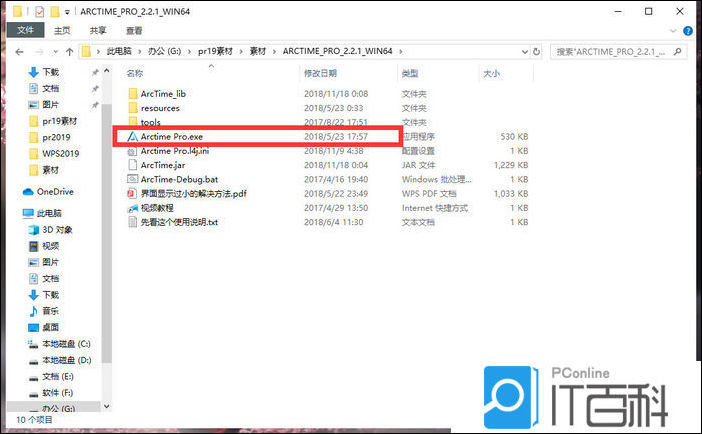702x434 pixels.
Task: Click the Properties checkmark icon in title bar
Action: [x=39, y=12]
